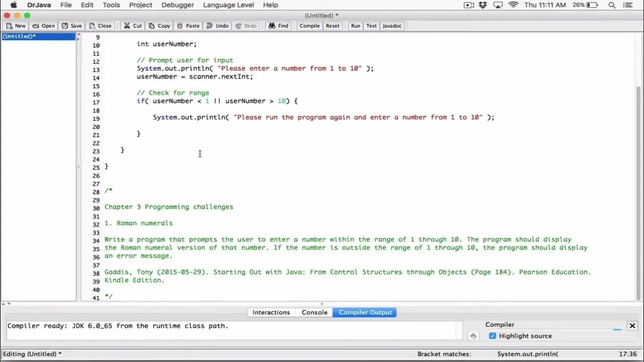Open the DrJava application menu
The width and height of the screenshot is (644, 362).
coord(38,5)
